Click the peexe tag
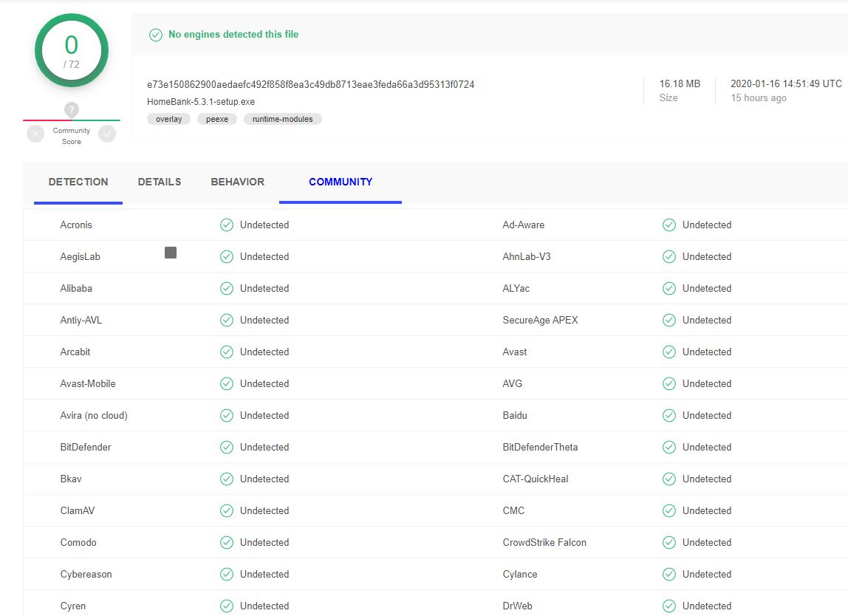The width and height of the screenshot is (848, 616). pos(217,119)
